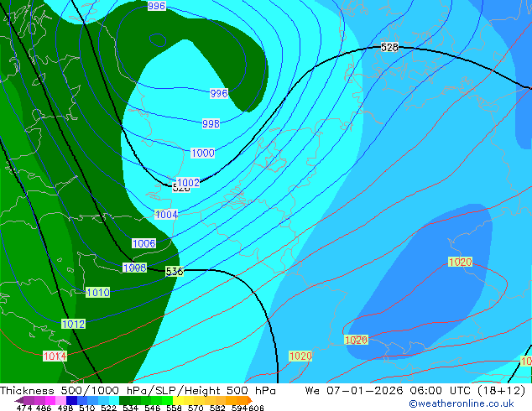Select the dark blue legend swatch
532x411 pixels.
coord(71,400)
